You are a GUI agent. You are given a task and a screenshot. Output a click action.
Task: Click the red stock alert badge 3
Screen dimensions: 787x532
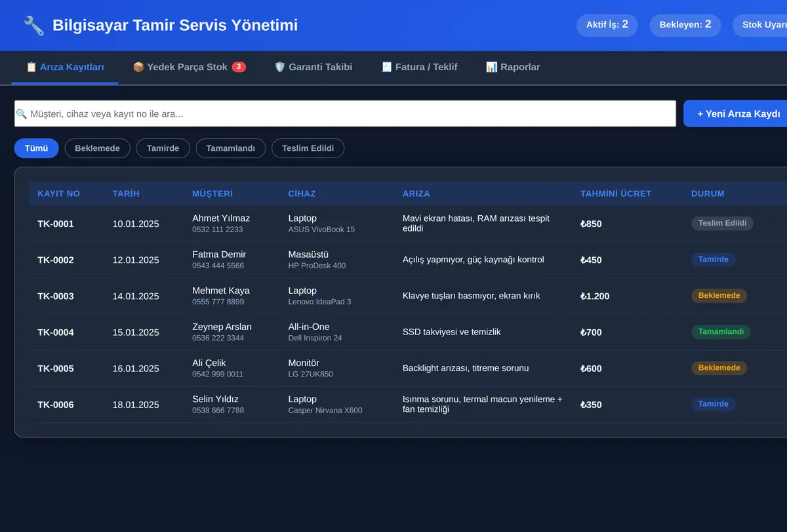[x=239, y=67]
